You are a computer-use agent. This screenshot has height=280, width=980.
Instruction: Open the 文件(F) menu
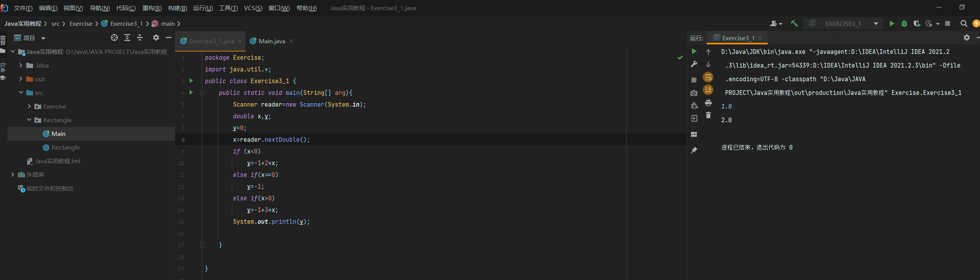pos(23,8)
